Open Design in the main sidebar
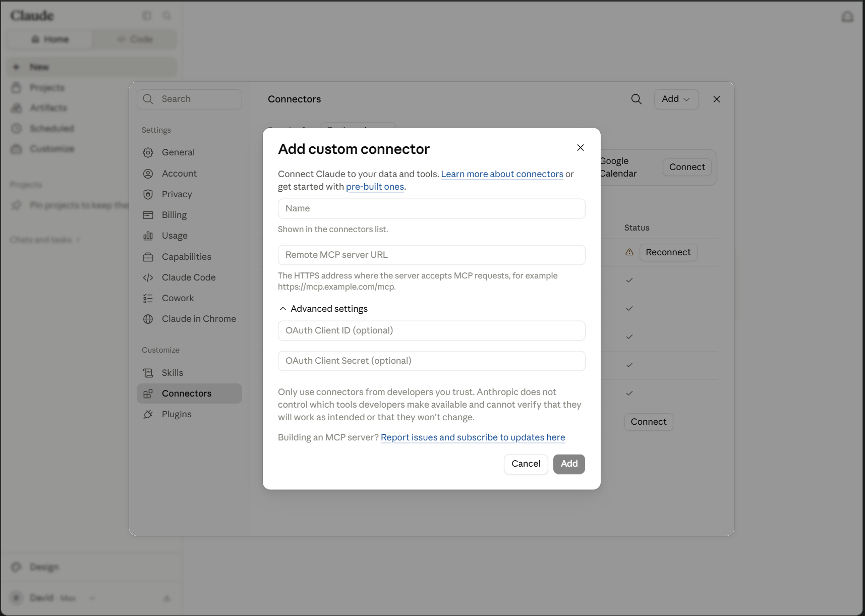865x616 pixels. (x=44, y=567)
